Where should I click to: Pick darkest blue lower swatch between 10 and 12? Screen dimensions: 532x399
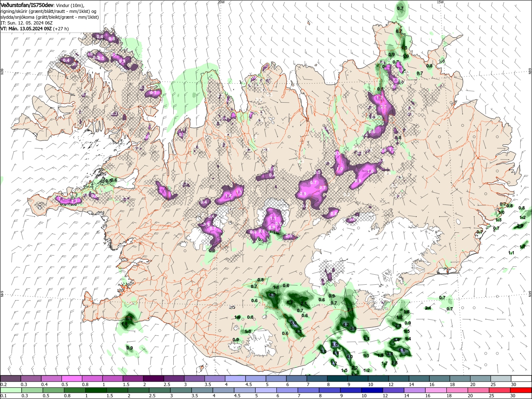point(372,390)
